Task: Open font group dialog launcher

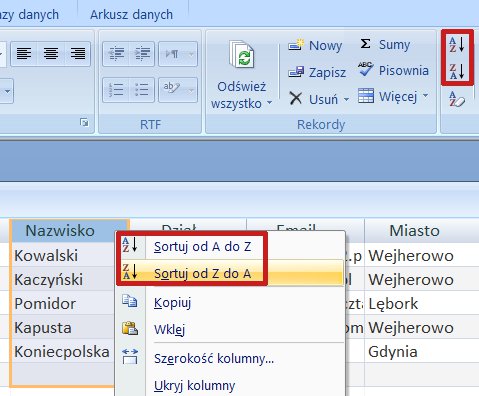Action: tap(84, 123)
